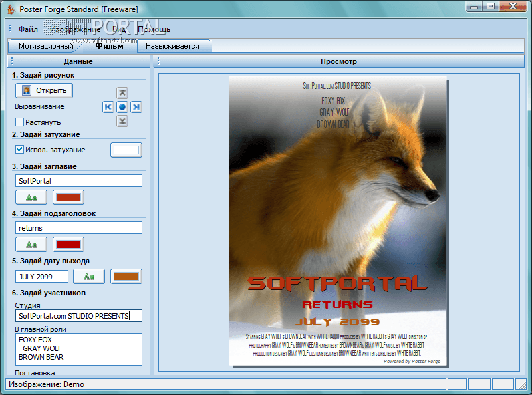This screenshot has width=532, height=395.
Task: Open font settings for the title
Action: point(31,197)
